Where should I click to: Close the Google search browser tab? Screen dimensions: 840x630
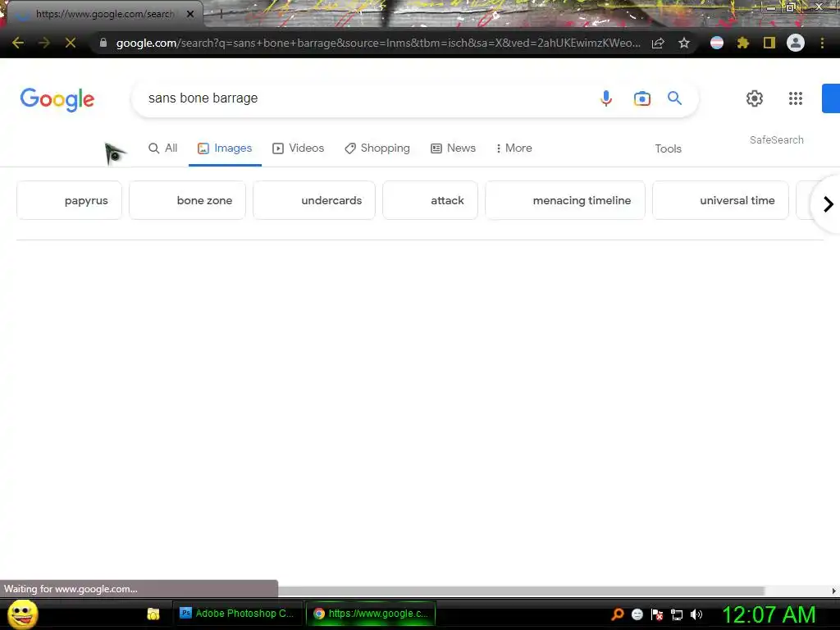tap(190, 14)
